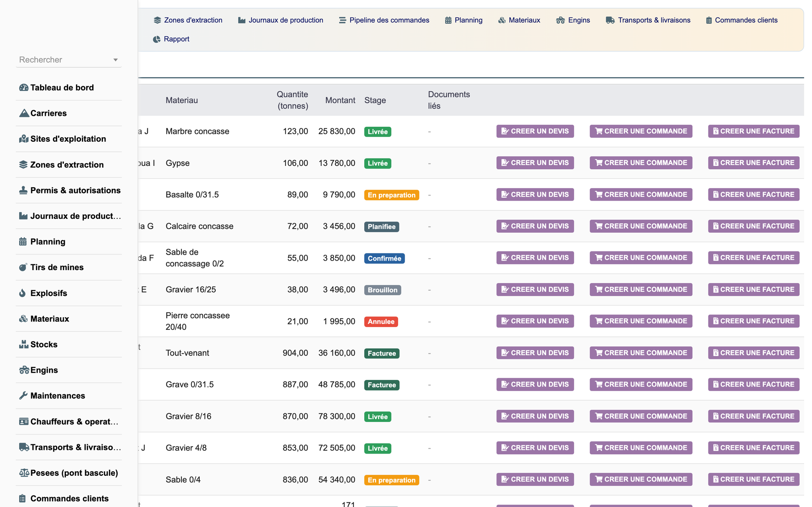Click the top Materiaux cubes icon

point(502,20)
